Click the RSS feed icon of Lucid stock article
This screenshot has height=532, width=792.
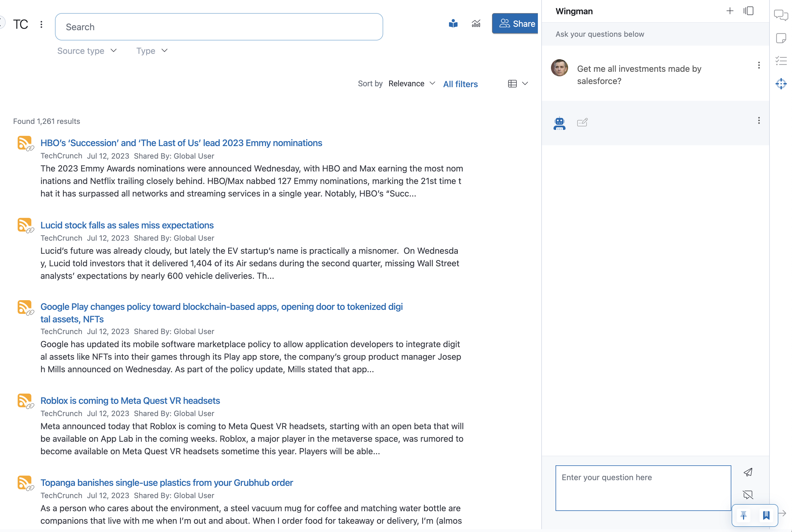(25, 225)
